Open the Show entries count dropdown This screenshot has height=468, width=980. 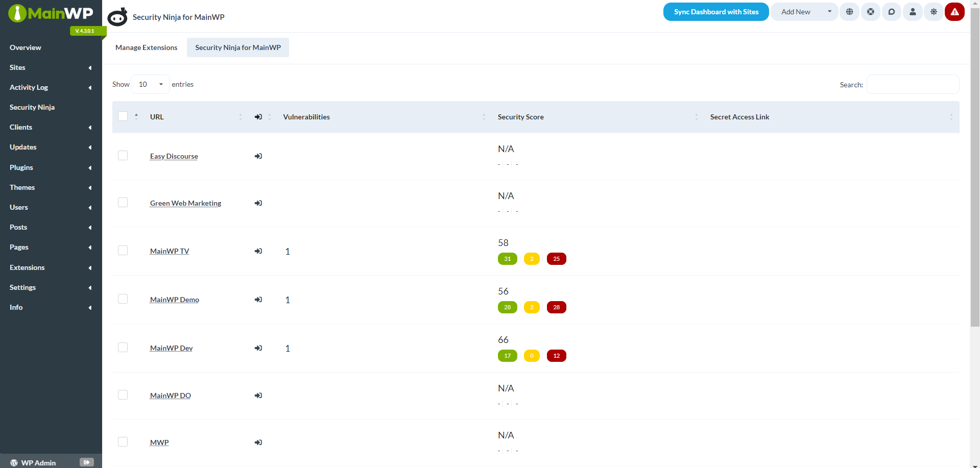[x=150, y=84]
